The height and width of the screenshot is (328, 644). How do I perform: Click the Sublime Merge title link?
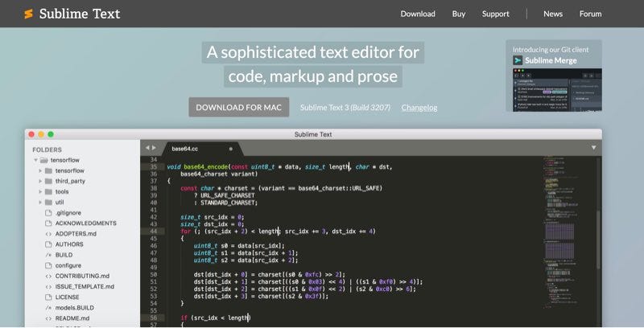(x=551, y=60)
